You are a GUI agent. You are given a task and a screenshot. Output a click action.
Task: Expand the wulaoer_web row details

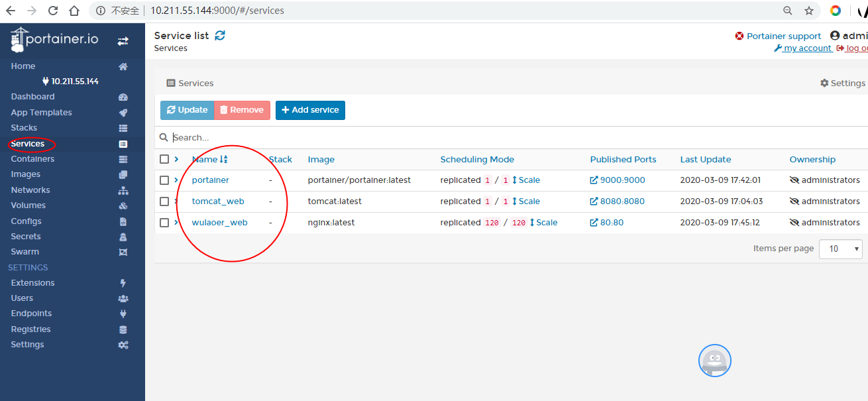point(176,223)
